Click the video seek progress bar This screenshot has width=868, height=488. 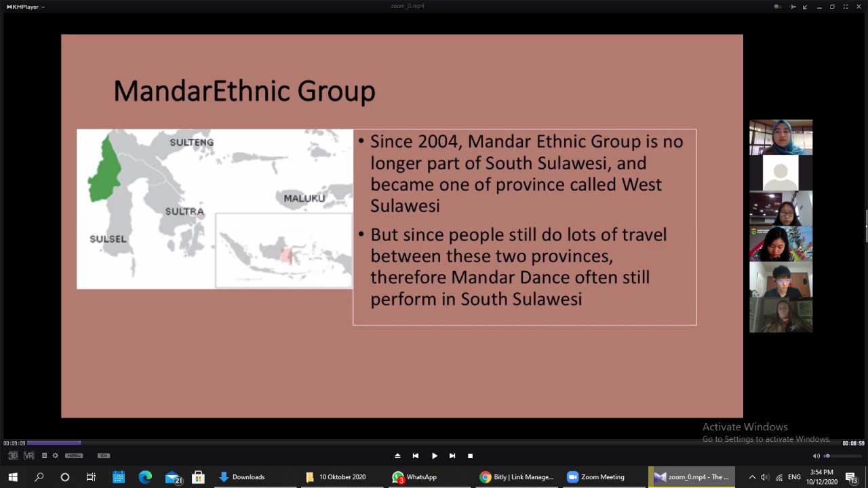coord(434,443)
